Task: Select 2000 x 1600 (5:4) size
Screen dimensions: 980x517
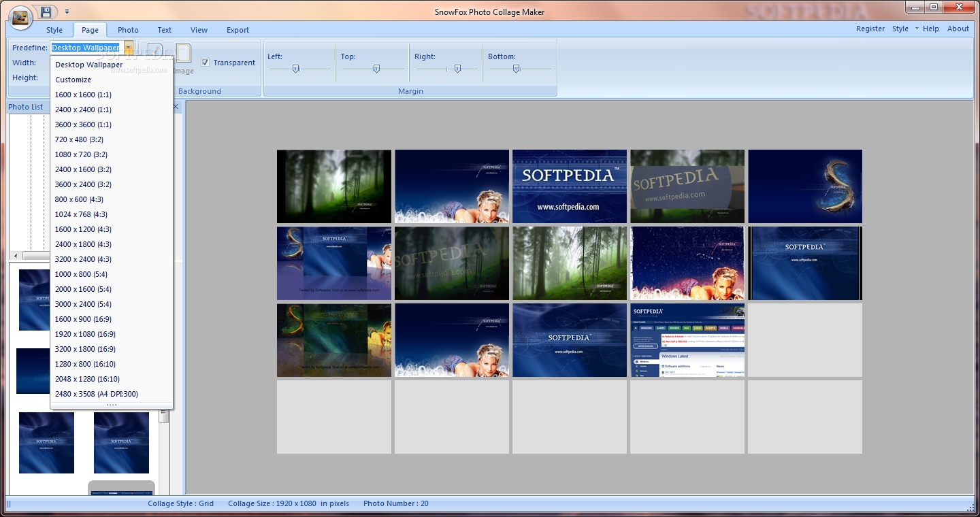Action: point(112,289)
